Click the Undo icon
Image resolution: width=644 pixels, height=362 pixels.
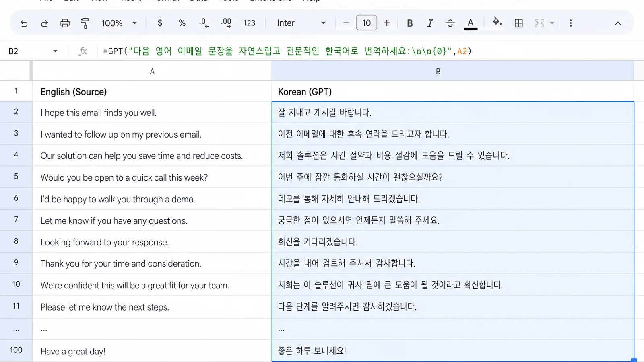point(24,23)
